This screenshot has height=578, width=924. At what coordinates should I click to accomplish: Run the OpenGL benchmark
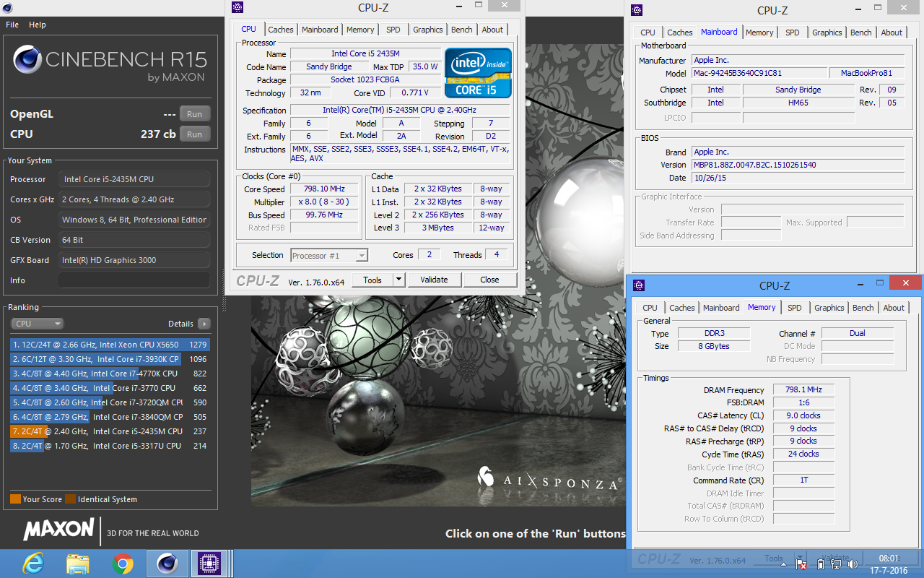195,114
